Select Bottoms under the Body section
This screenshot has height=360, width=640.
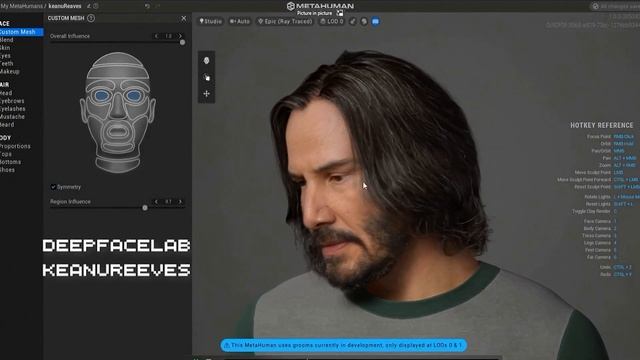11,162
